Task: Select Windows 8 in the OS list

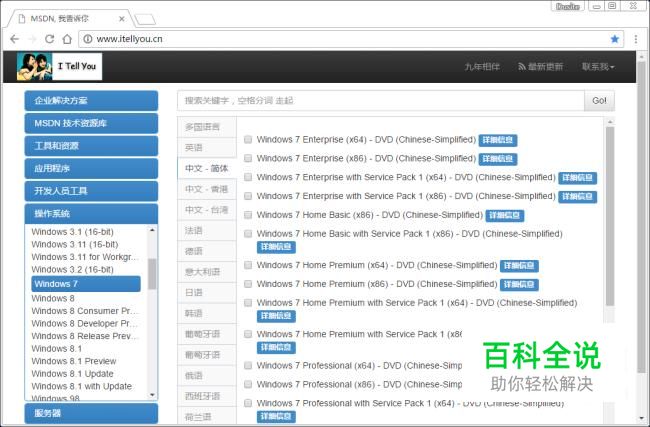Action: [x=53, y=298]
